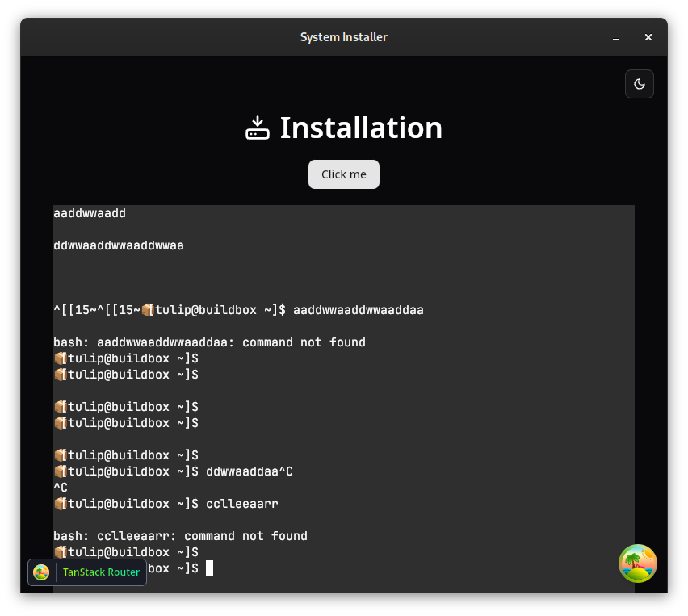Click the "Click me" button
The image size is (688, 616).
tap(343, 174)
